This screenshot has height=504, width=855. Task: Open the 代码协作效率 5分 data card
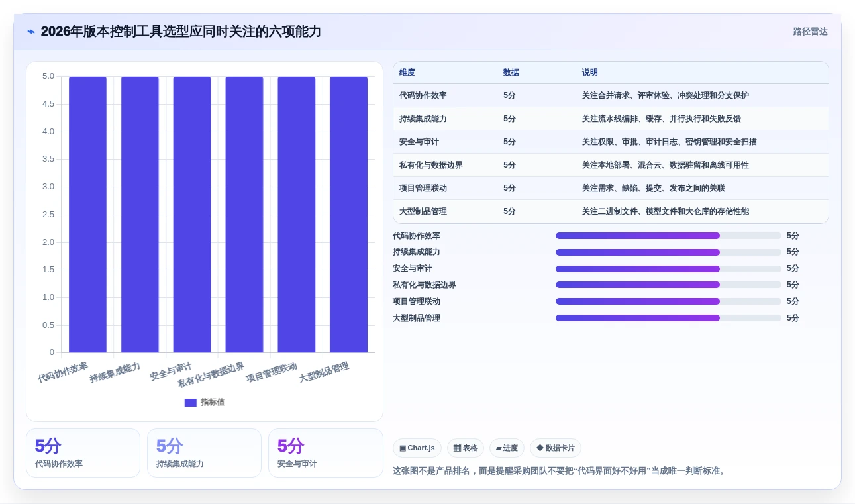pos(83,453)
